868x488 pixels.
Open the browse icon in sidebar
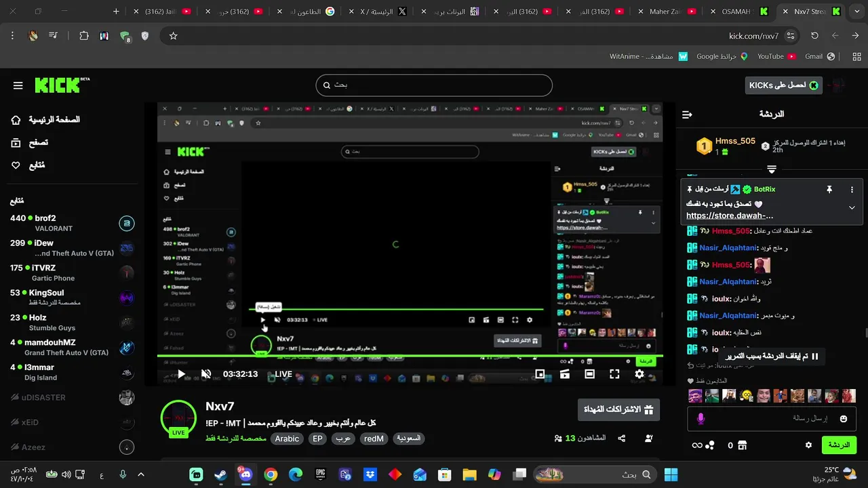(16, 142)
